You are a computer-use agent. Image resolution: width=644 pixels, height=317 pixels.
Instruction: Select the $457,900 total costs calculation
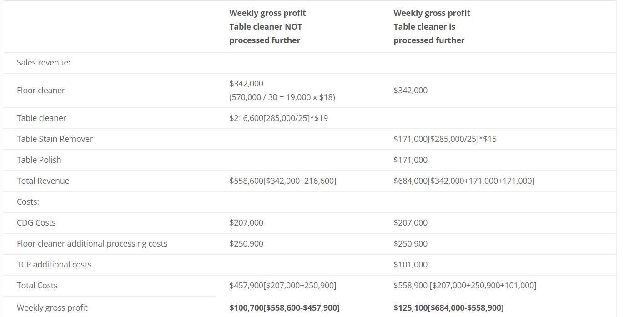283,286
